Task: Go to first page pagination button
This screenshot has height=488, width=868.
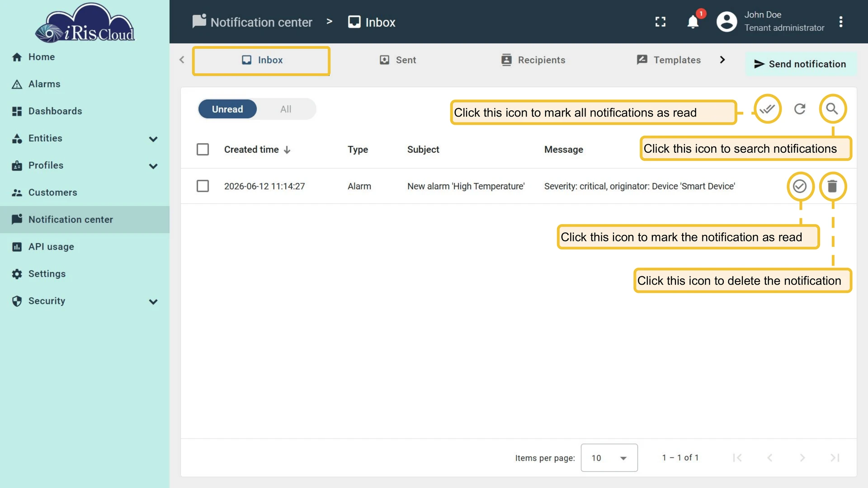Action: (737, 458)
